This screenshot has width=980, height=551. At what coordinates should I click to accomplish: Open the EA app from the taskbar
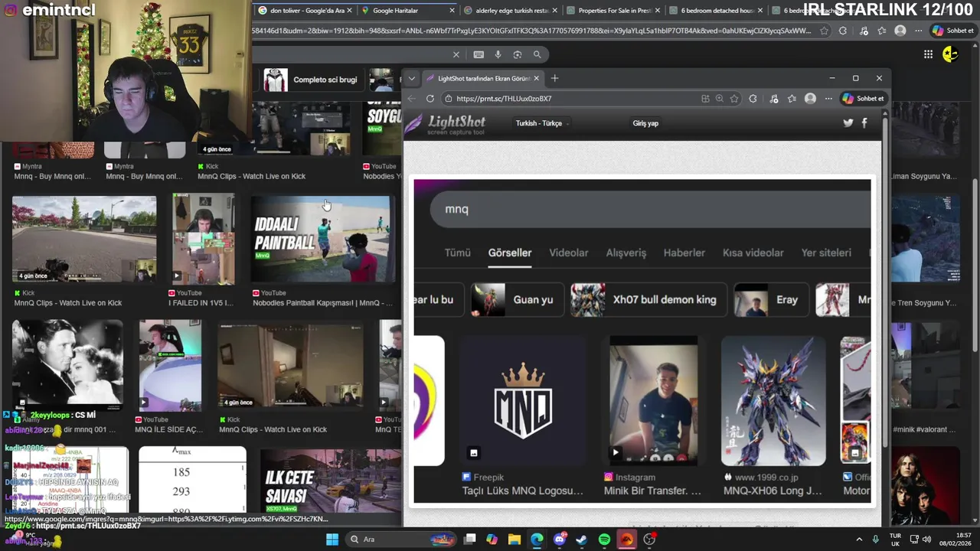coord(627,540)
